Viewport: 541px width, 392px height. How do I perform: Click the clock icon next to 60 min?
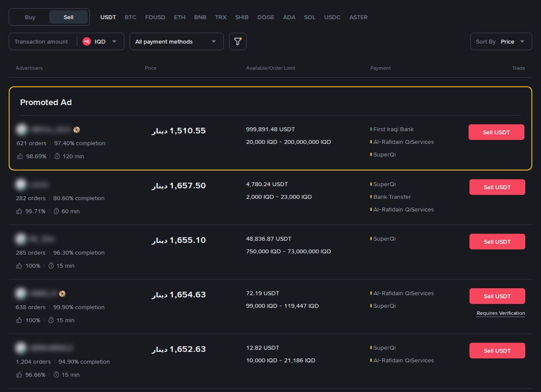click(x=56, y=211)
